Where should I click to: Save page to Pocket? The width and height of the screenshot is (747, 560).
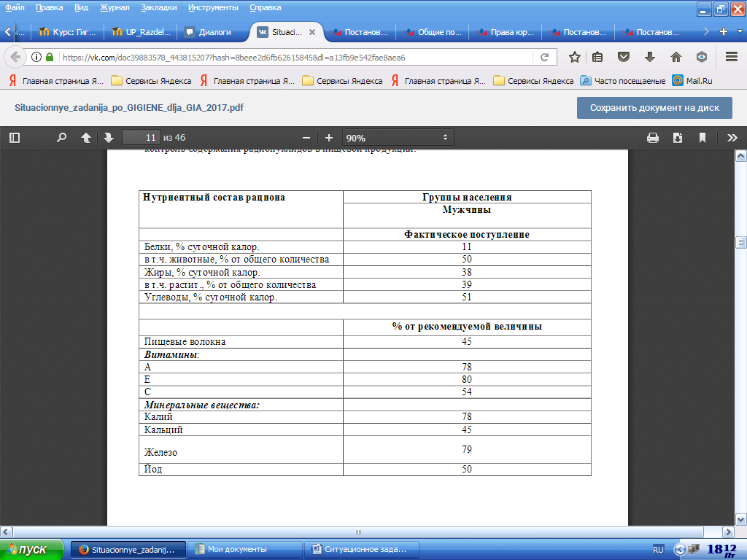point(624,57)
